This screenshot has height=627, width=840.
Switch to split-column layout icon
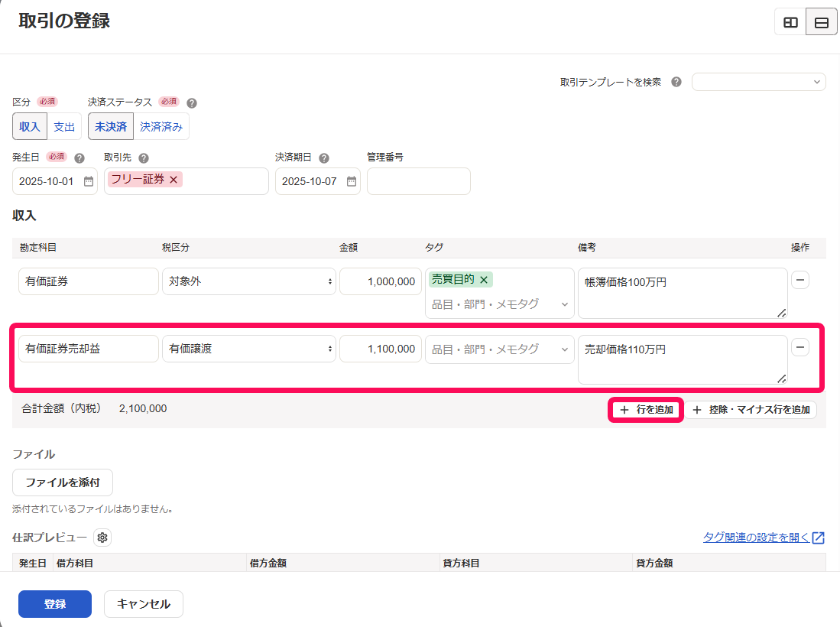coord(790,22)
